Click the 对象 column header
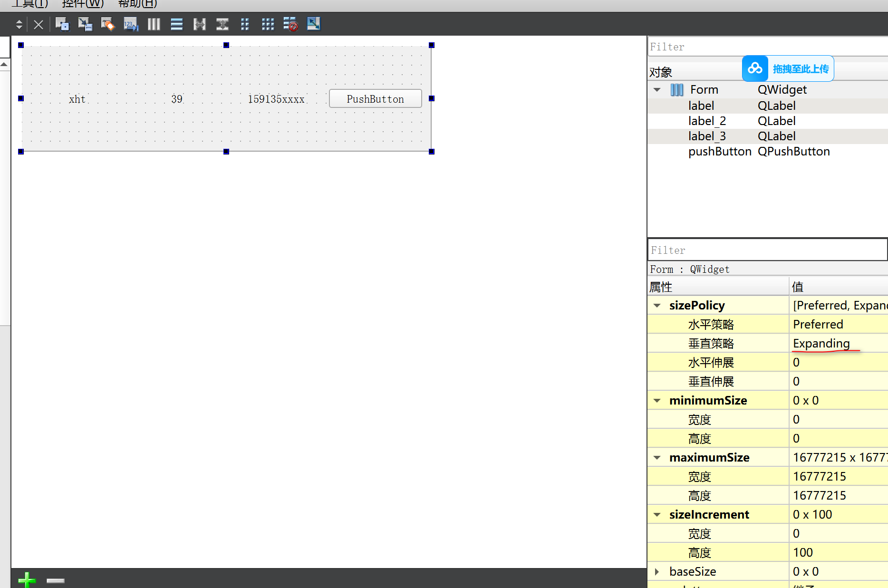This screenshot has width=888, height=588. 661,72
